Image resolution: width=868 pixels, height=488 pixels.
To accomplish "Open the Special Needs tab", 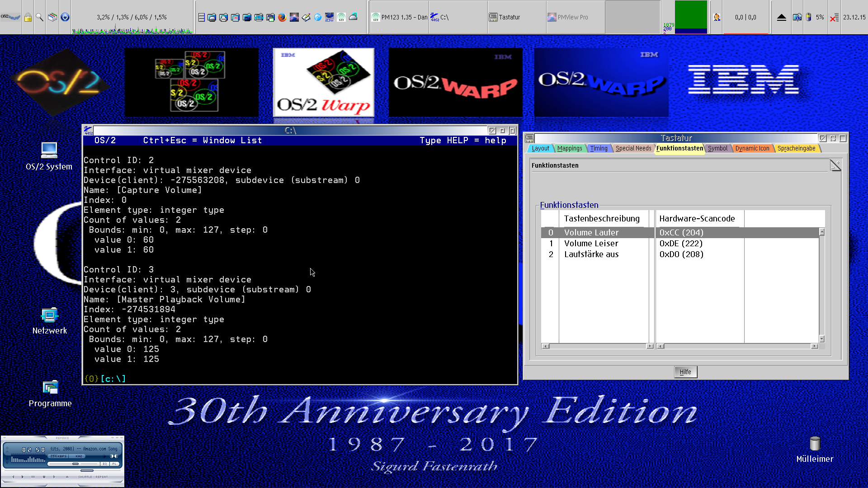I will coord(633,148).
